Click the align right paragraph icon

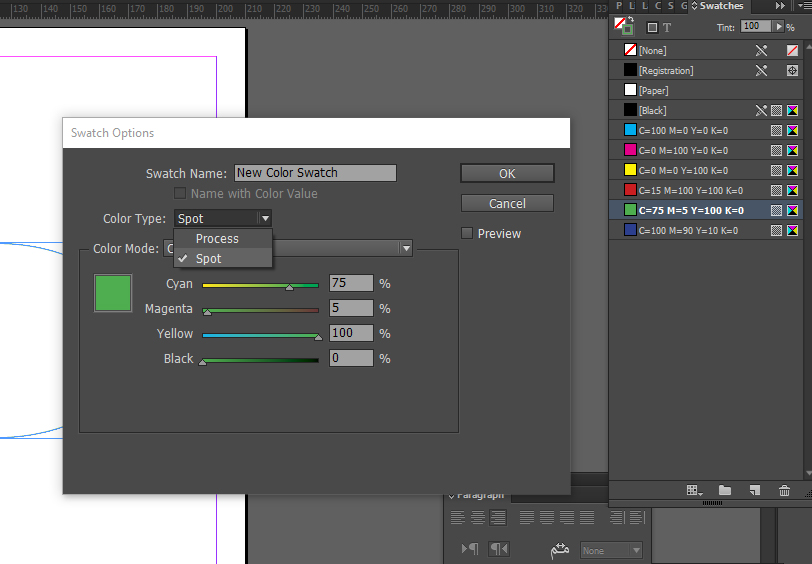[x=496, y=517]
